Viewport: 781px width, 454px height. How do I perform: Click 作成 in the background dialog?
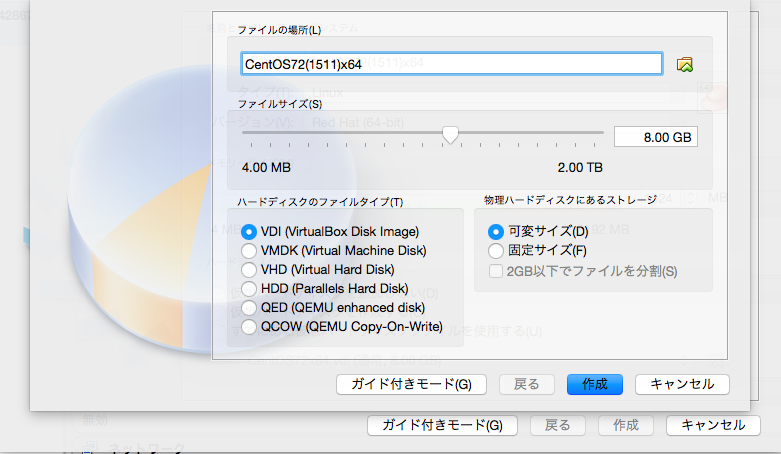626,425
